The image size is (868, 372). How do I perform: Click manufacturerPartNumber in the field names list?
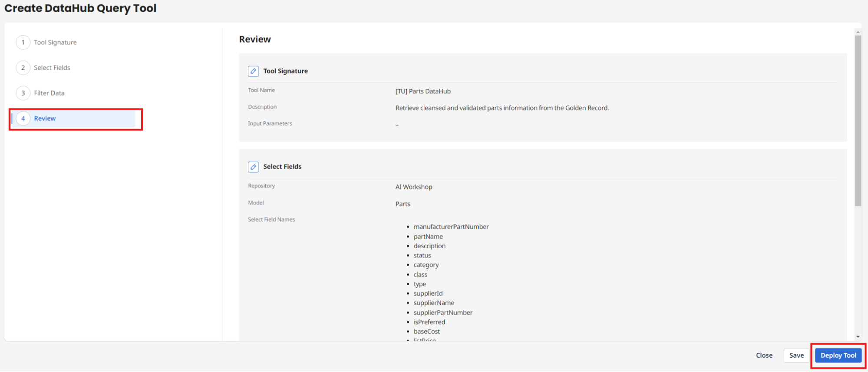click(x=451, y=227)
